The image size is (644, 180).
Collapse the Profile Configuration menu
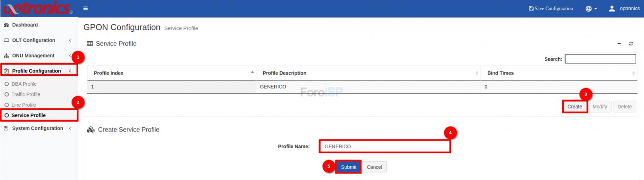pyautogui.click(x=36, y=71)
